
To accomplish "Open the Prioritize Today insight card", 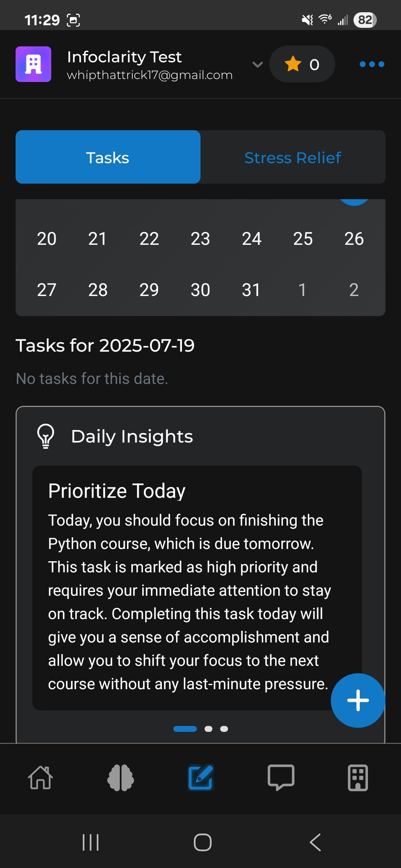I will click(197, 588).
